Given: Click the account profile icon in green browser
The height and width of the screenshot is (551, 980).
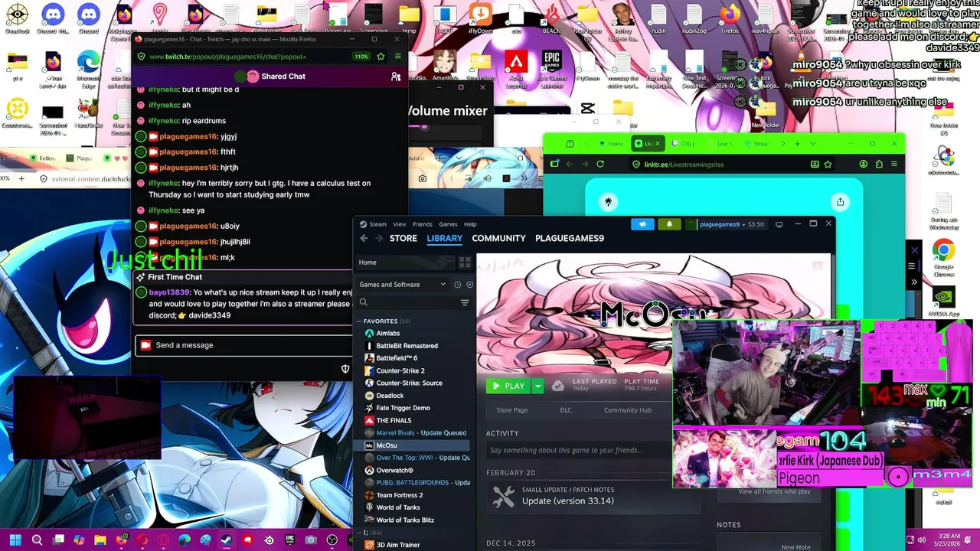Looking at the screenshot, I should [x=864, y=164].
